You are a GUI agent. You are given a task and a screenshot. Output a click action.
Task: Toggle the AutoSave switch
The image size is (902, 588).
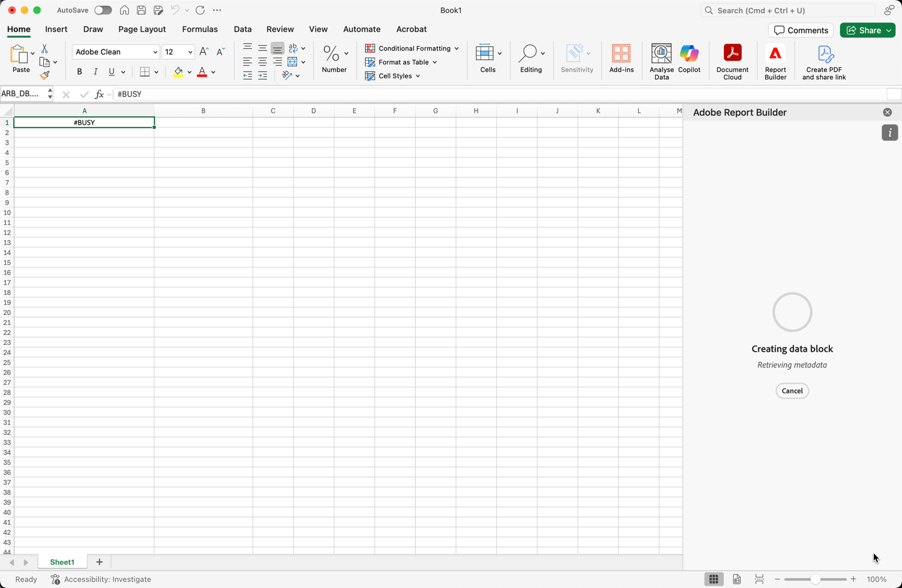click(103, 10)
